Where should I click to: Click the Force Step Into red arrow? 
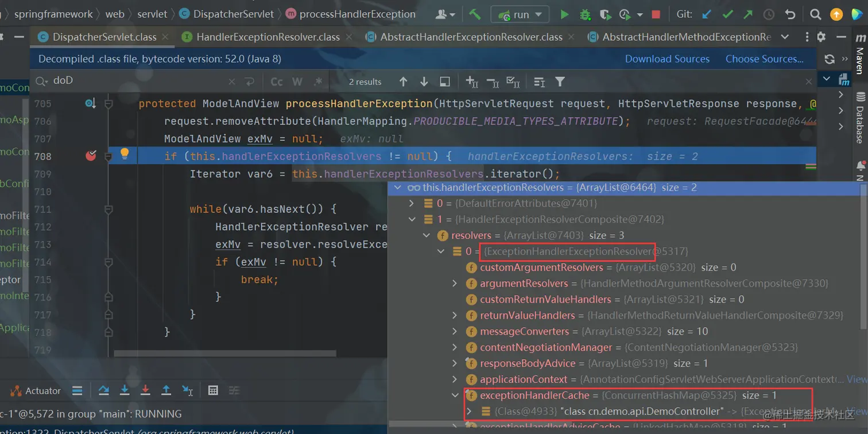pos(145,390)
